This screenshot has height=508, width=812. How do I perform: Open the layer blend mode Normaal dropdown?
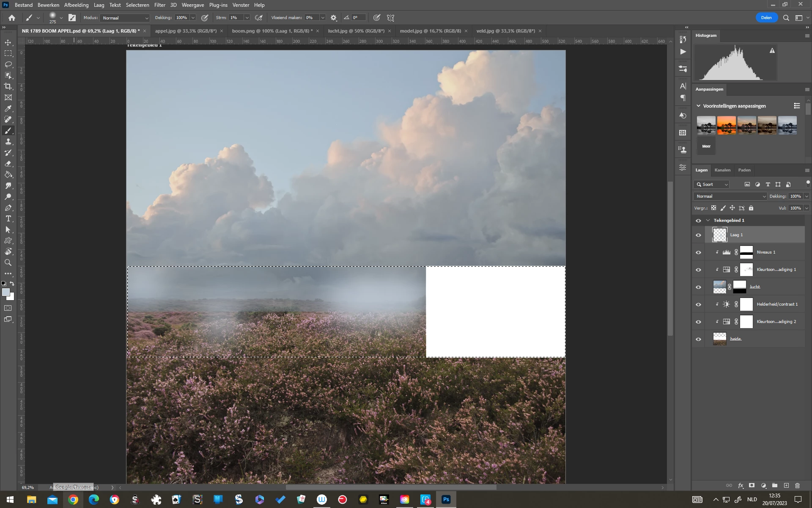click(x=730, y=196)
